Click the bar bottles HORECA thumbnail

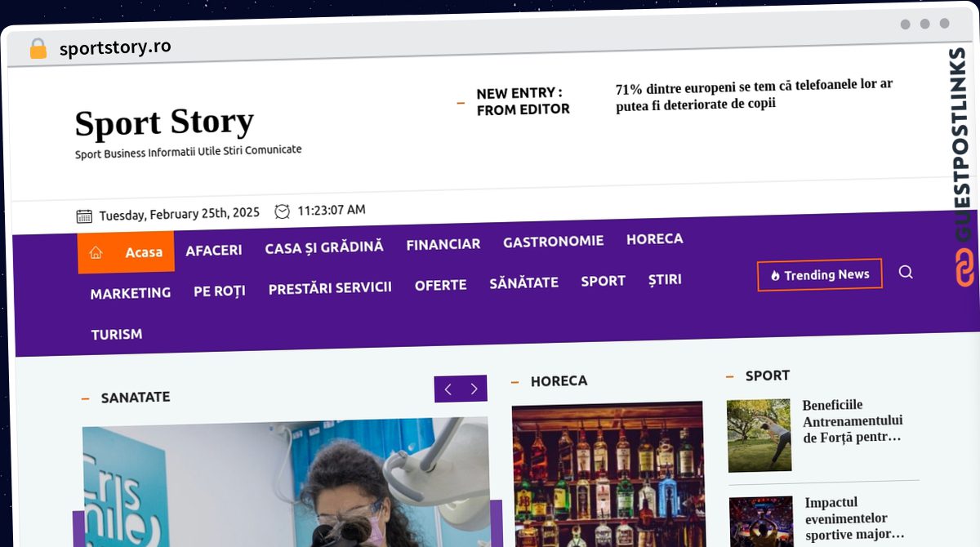pyautogui.click(x=608, y=474)
